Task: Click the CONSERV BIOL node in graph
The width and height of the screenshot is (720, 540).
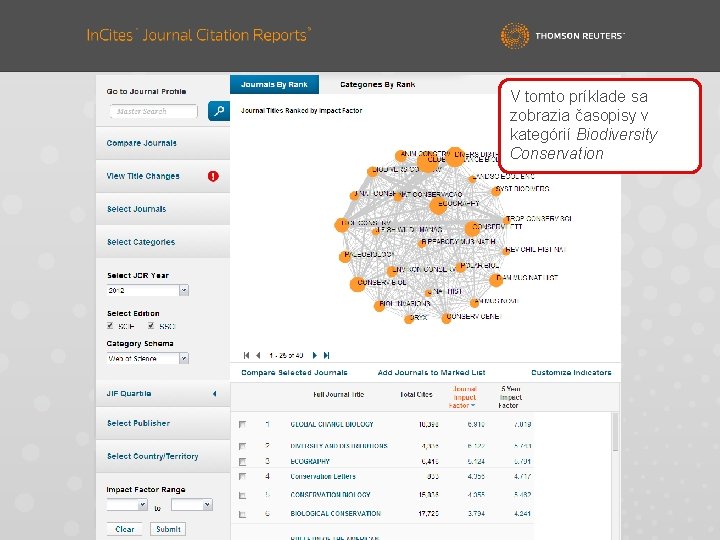Action: coord(358,284)
